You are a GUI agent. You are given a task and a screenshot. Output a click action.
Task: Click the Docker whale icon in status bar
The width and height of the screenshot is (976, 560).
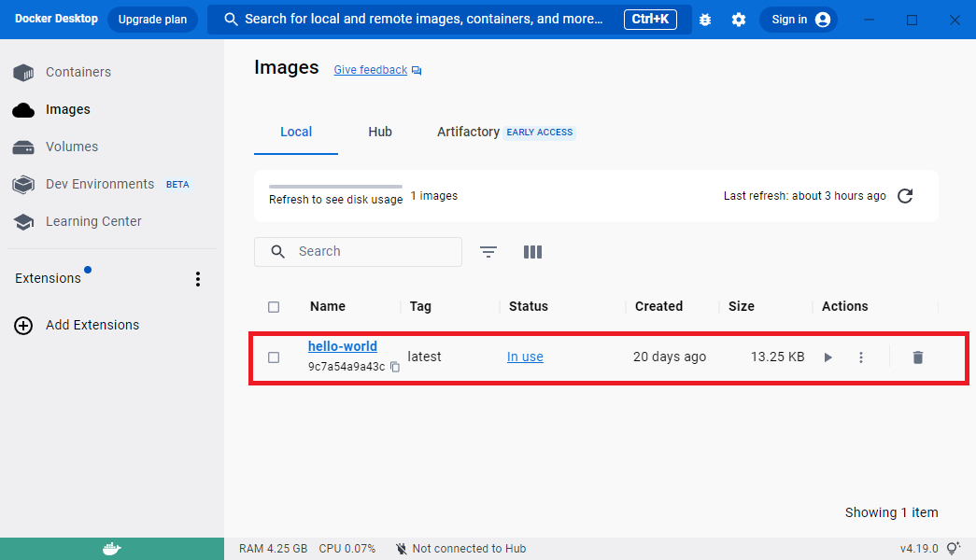tap(112, 549)
